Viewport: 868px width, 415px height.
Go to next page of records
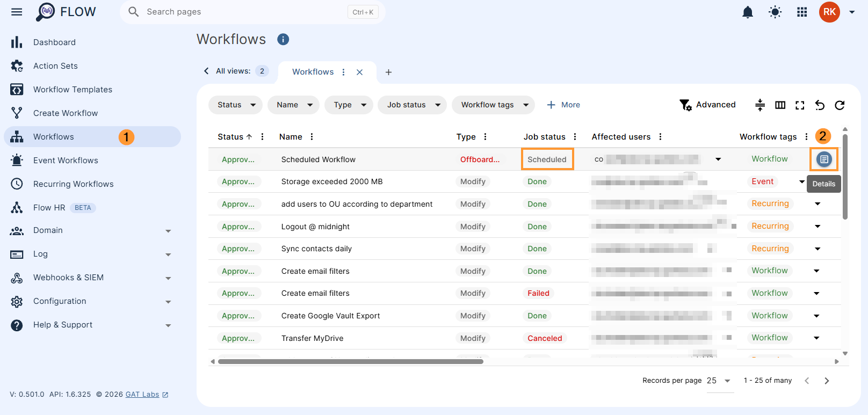click(827, 381)
